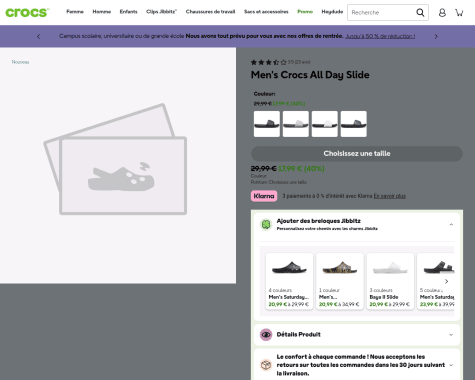This screenshot has height=380, width=475.
Task: Select the second color swatch
Action: 296,124
